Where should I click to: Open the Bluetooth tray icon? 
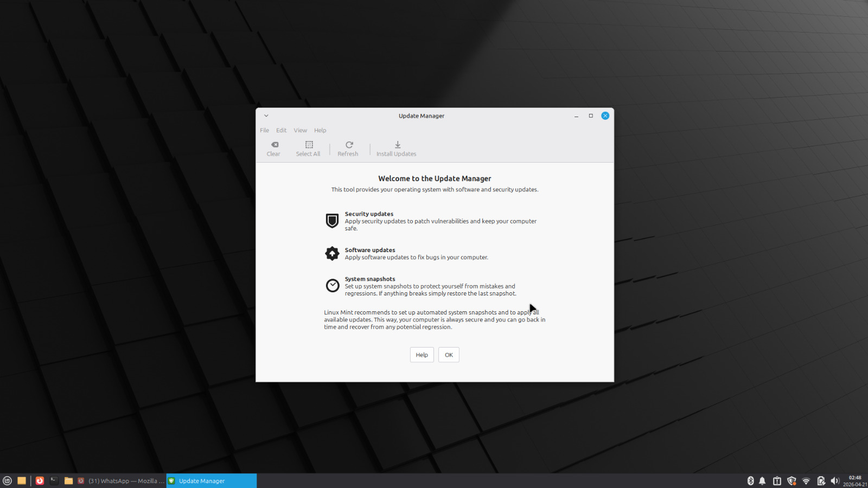pos(750,481)
